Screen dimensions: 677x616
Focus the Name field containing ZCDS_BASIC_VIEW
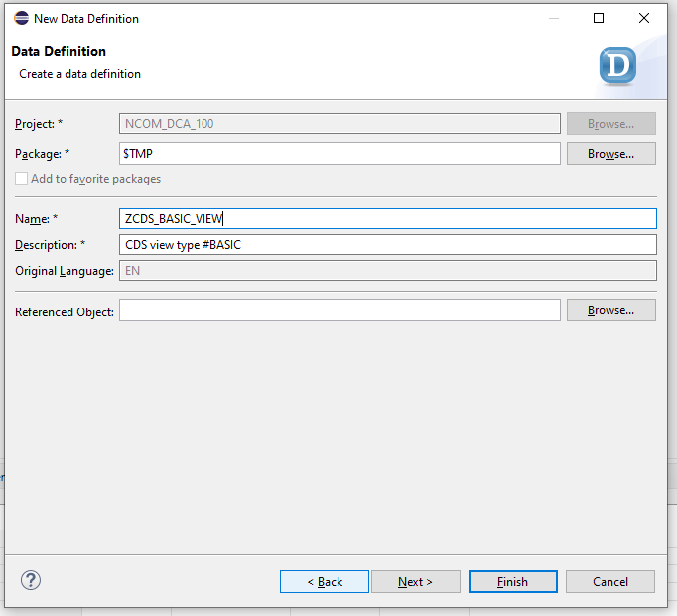point(387,219)
